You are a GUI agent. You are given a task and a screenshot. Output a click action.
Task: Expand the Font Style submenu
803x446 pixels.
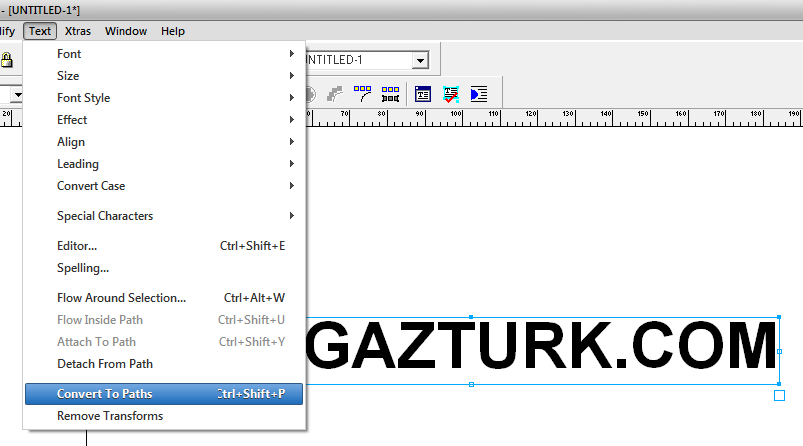pyautogui.click(x=164, y=98)
